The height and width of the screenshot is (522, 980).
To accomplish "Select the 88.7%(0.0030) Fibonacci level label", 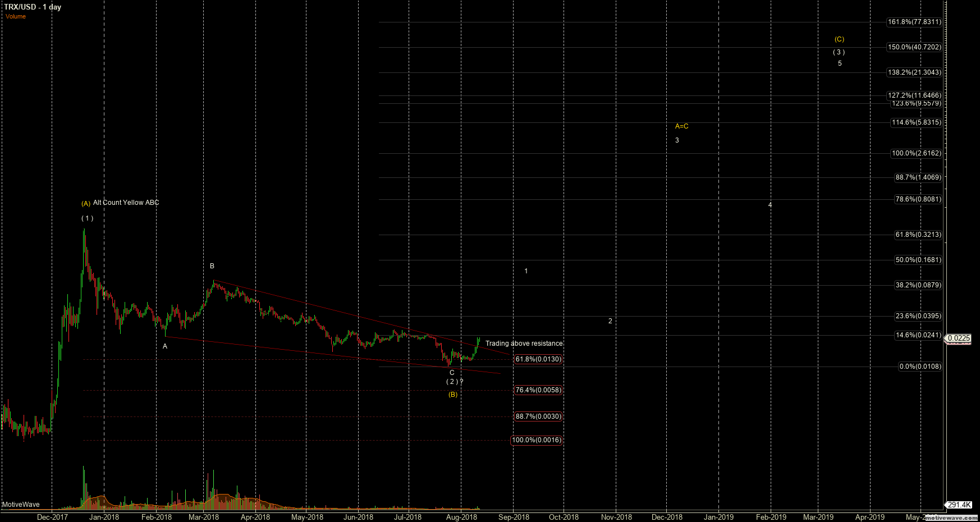I will (x=537, y=416).
